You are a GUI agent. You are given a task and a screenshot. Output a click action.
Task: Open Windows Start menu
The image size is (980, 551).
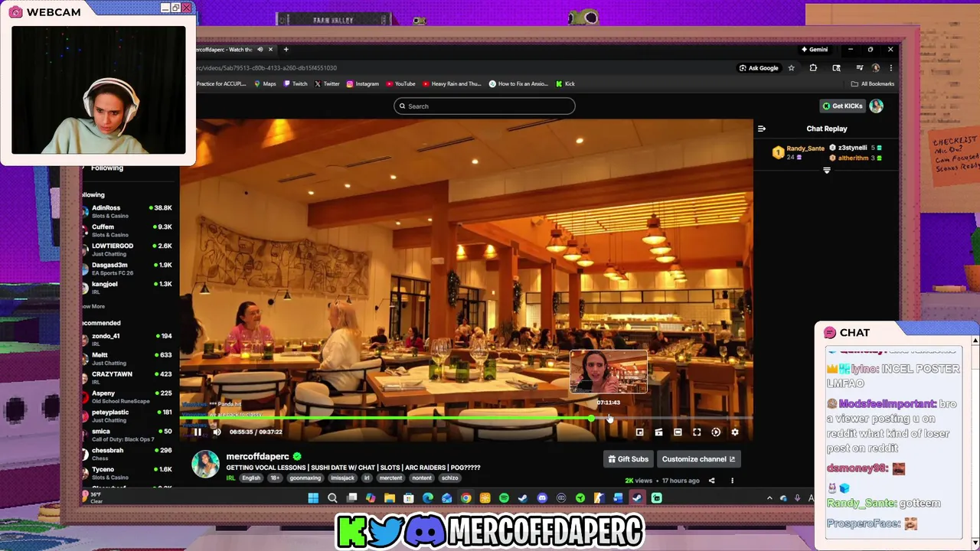click(313, 498)
